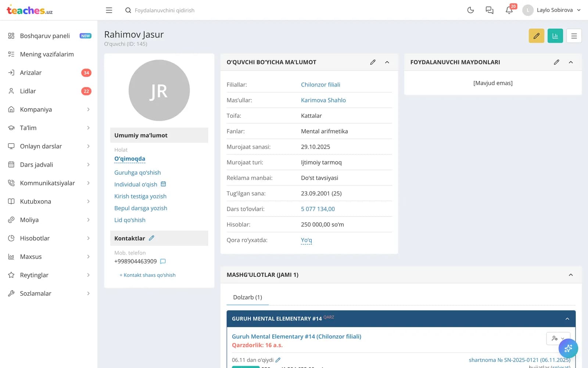Expand Kompaniya sidebar menu
Screen dimensions: 588x368
click(x=49, y=109)
